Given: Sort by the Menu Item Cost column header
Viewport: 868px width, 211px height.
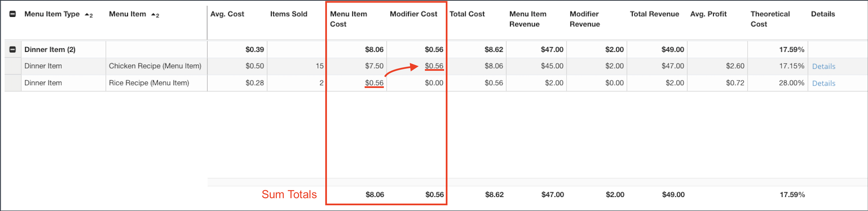Looking at the screenshot, I should [x=348, y=19].
